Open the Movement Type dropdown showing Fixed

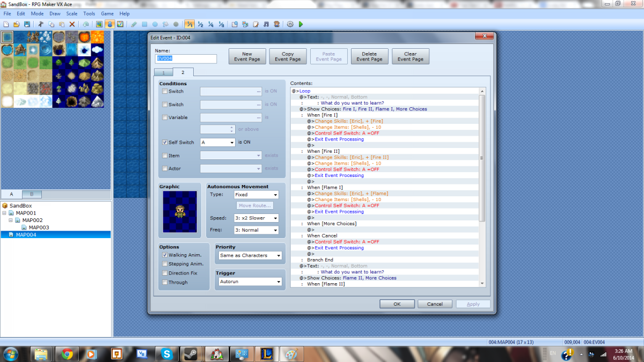point(257,195)
